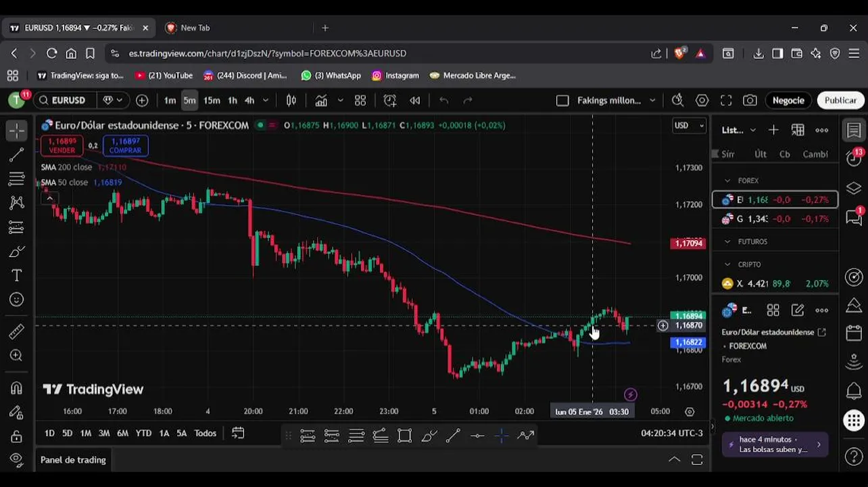Open the time axis settings gear

click(690, 411)
